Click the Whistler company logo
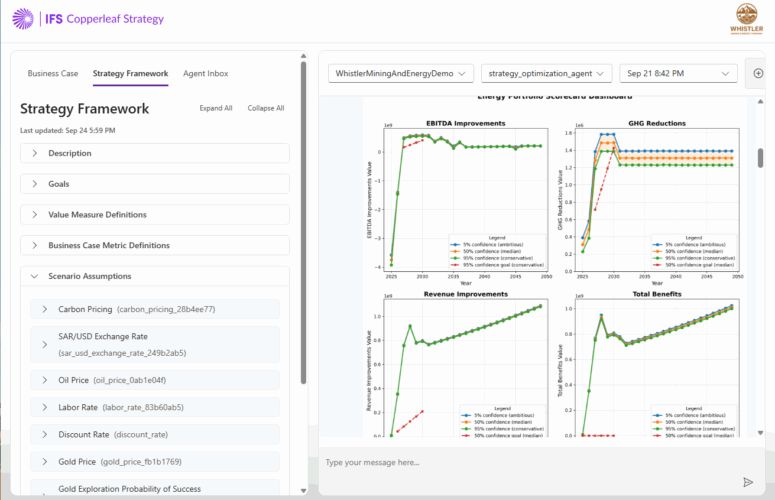This screenshot has height=500, width=775. [x=746, y=18]
